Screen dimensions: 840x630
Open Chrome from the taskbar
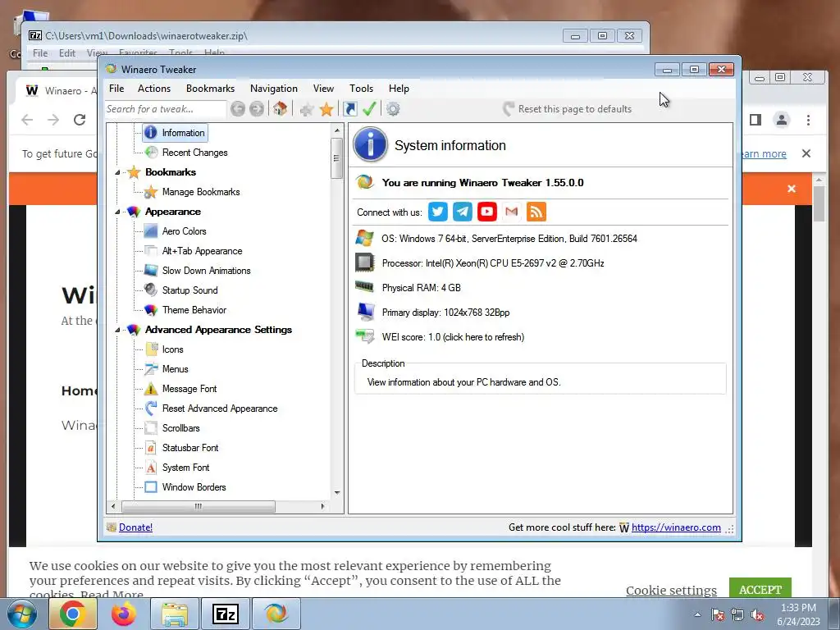(72, 614)
